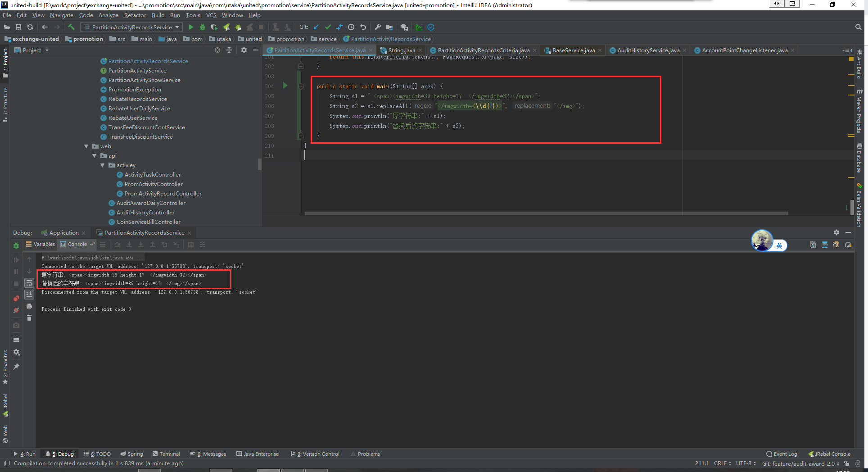Switch to the String.java editor tab
Image resolution: width=868 pixels, height=472 pixels.
point(402,50)
